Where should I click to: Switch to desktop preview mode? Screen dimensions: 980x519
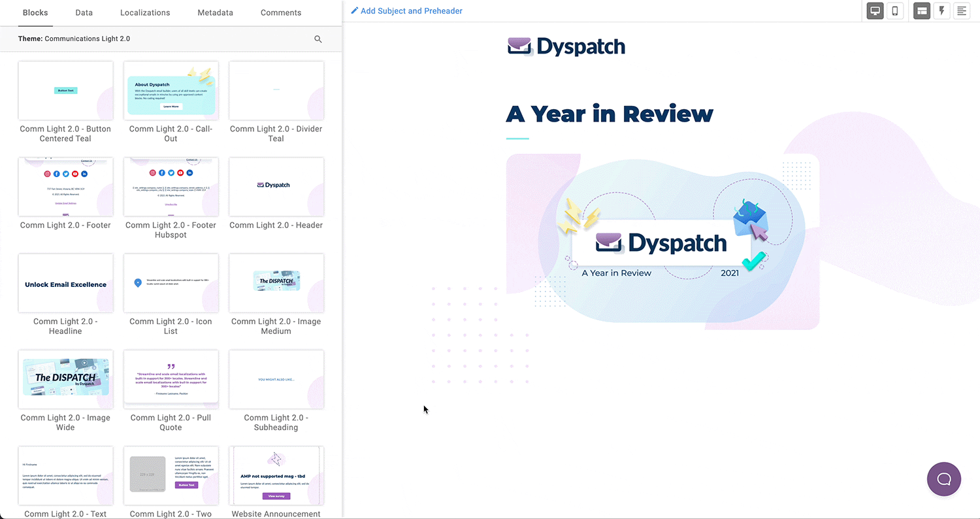875,11
